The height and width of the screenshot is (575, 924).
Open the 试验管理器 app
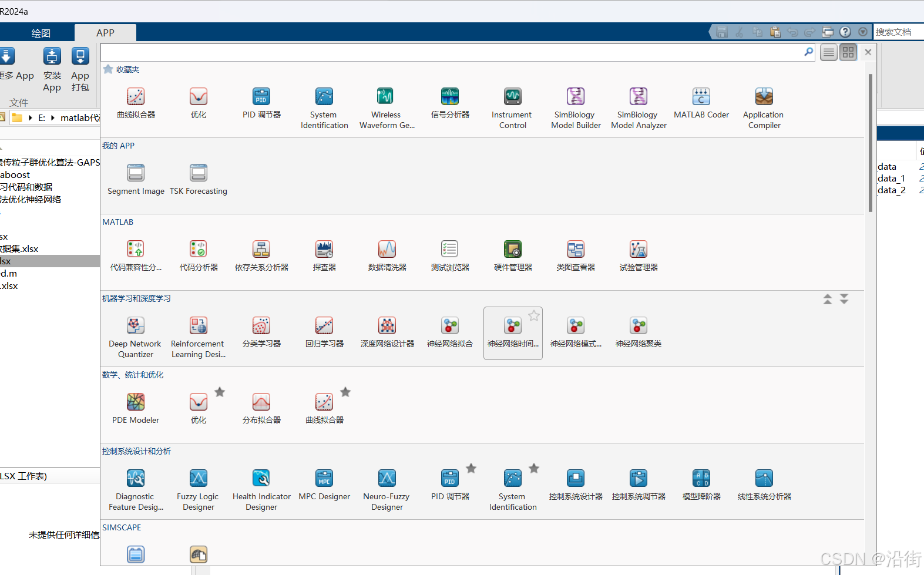coord(639,255)
